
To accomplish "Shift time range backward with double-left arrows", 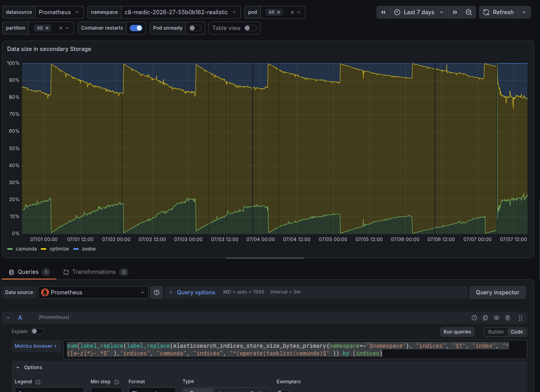I will pyautogui.click(x=383, y=12).
